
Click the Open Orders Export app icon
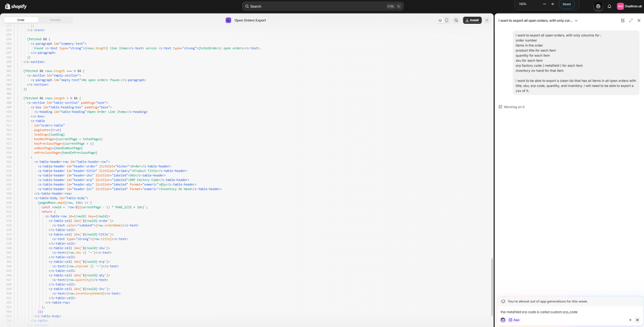pos(228,20)
